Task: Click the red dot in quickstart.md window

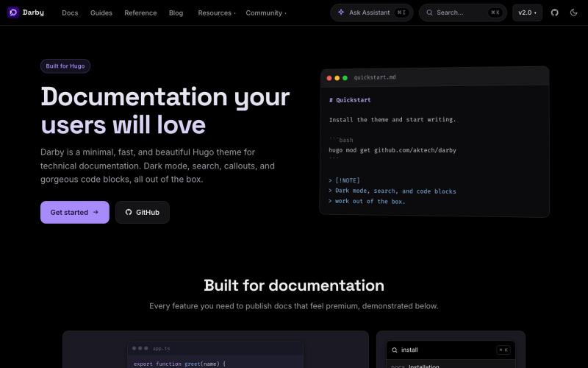Action: [x=329, y=78]
